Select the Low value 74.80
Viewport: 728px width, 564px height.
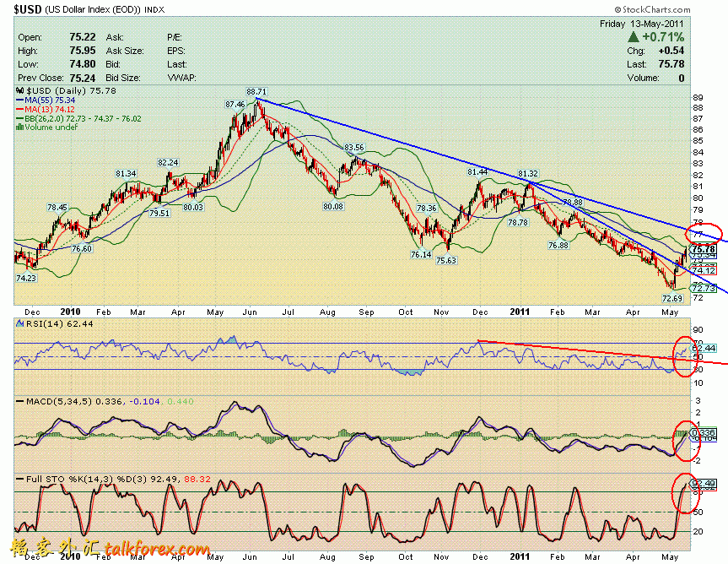83,64
